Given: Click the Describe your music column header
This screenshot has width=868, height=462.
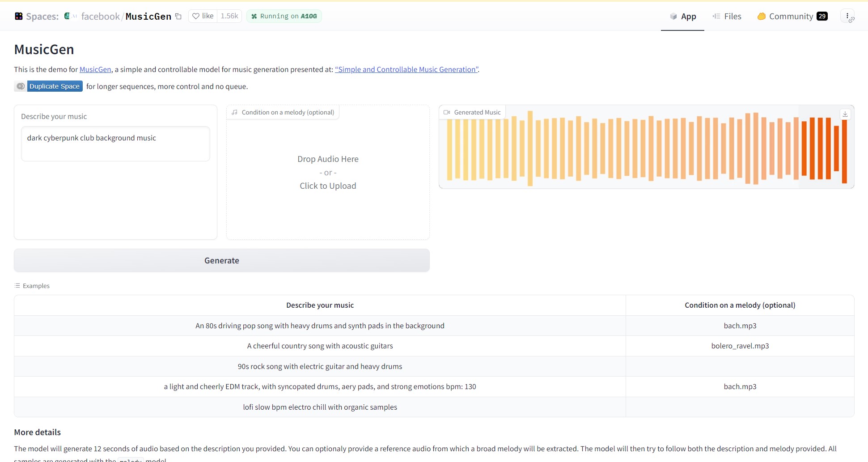Looking at the screenshot, I should (x=320, y=305).
